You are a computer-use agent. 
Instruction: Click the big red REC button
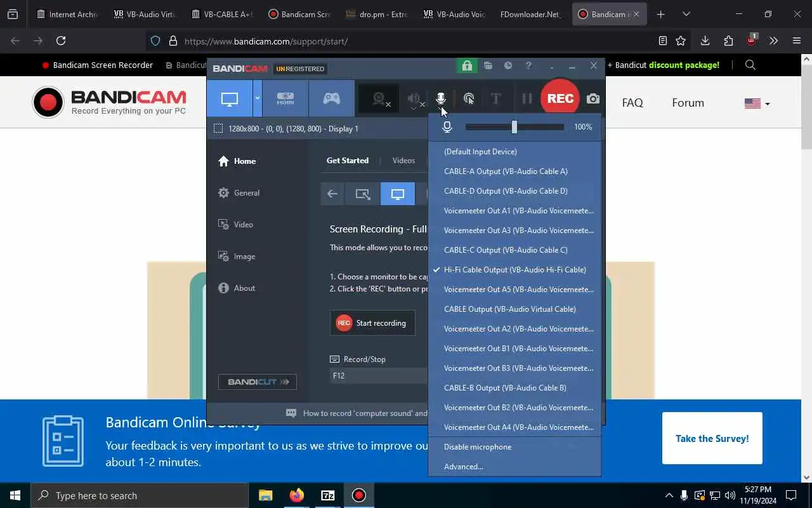[x=560, y=98]
